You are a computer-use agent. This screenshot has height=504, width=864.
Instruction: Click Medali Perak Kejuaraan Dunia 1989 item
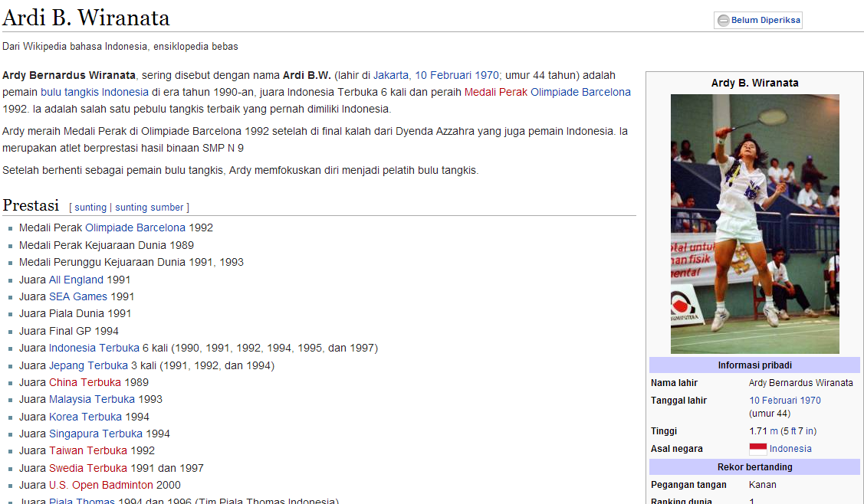point(107,245)
